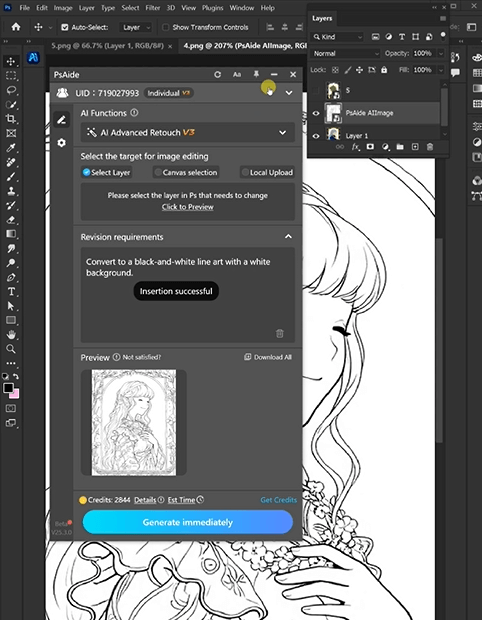This screenshot has height=620, width=482.
Task: Select the Path Selection tool
Action: 11,306
